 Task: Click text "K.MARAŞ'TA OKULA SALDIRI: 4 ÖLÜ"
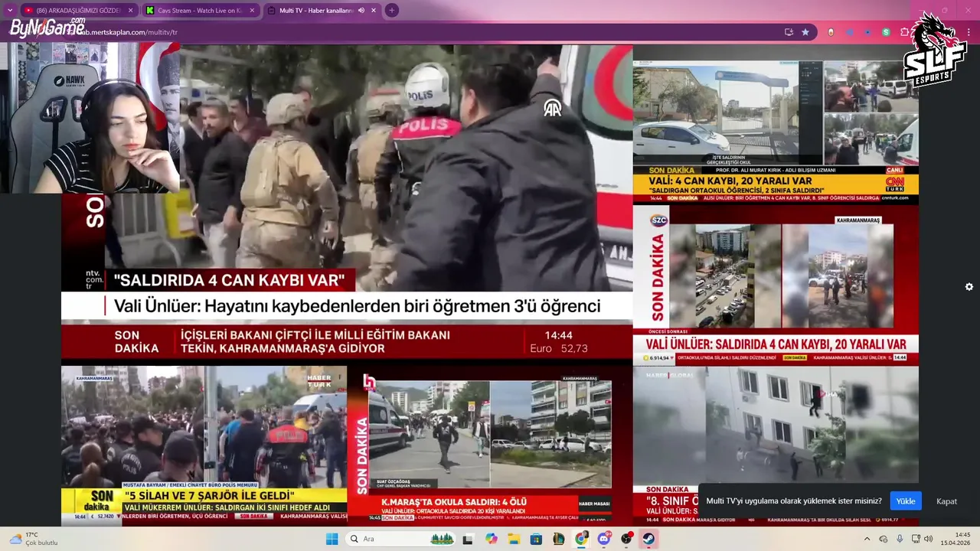coord(453,502)
